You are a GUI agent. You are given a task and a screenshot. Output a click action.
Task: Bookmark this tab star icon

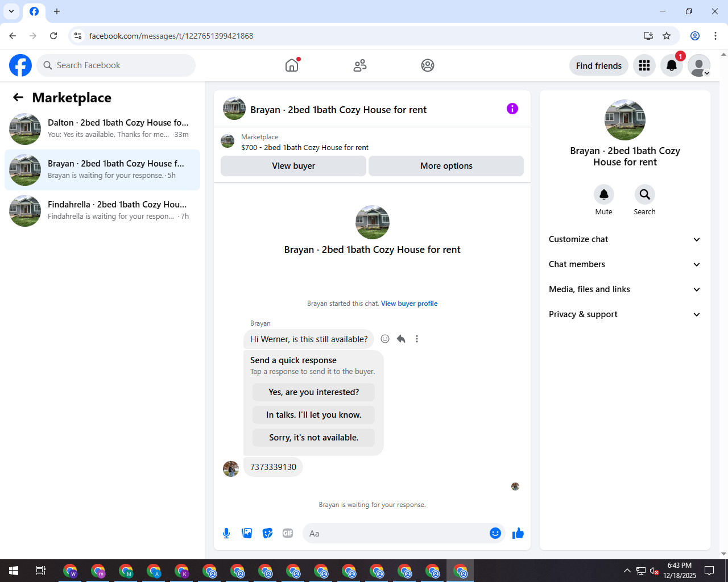tap(667, 36)
